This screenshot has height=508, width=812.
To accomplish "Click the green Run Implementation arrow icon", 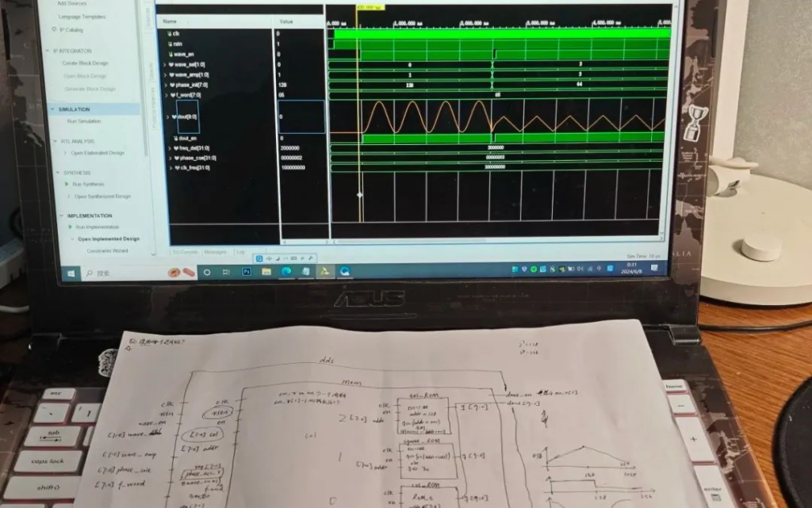I will [x=70, y=227].
